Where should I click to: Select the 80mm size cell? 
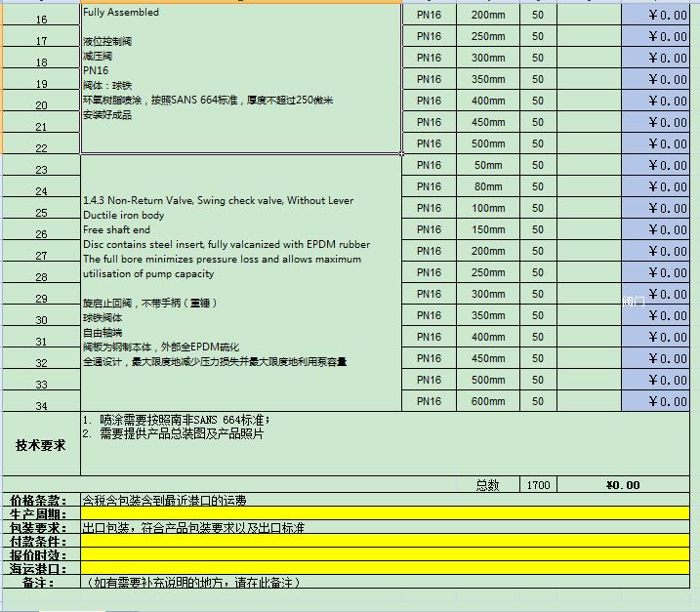487,186
